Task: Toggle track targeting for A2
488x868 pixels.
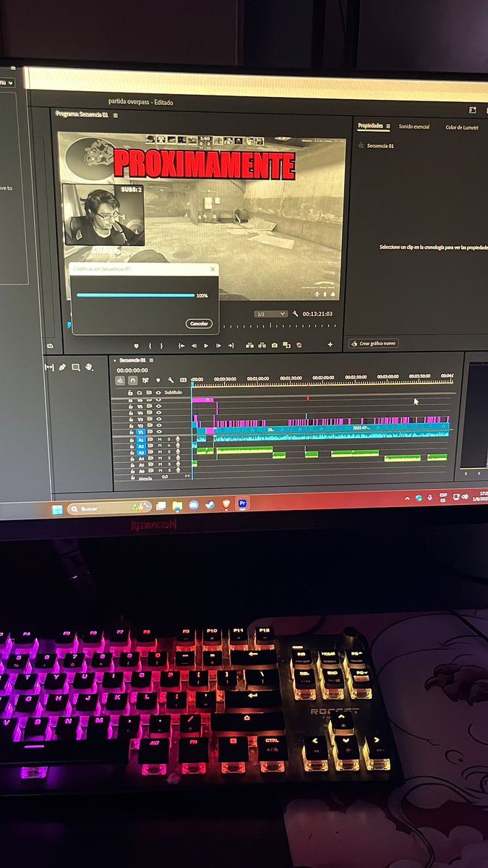Action: tap(141, 446)
